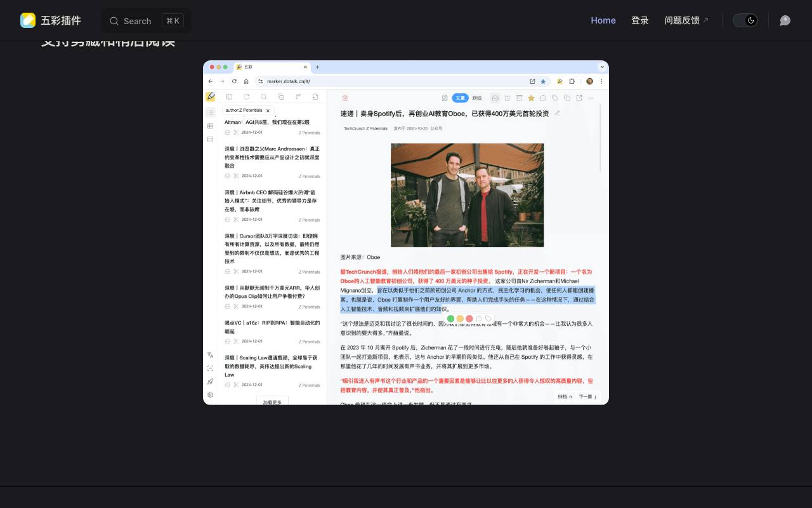Select the 五彩 browser tab
The height and width of the screenshot is (508, 812).
pos(272,67)
